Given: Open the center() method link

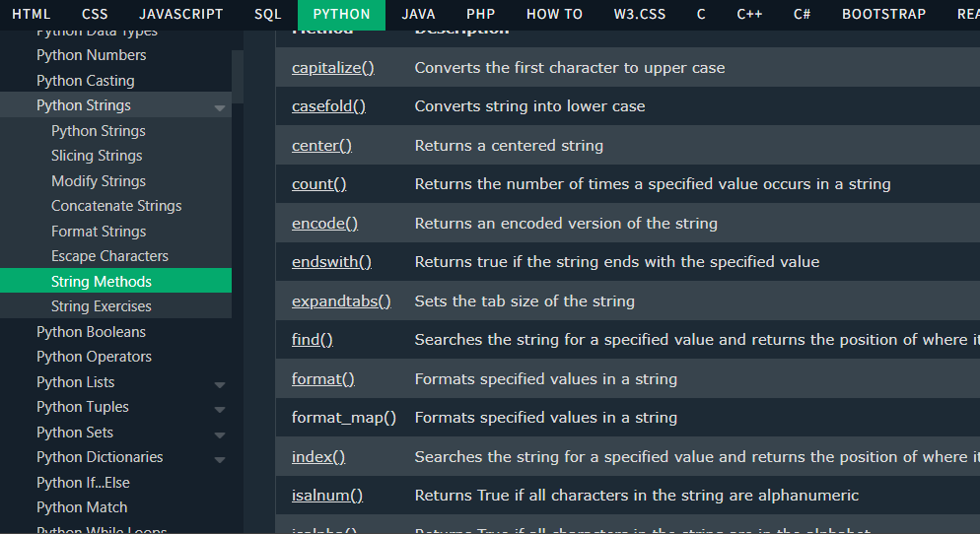Looking at the screenshot, I should tap(321, 146).
